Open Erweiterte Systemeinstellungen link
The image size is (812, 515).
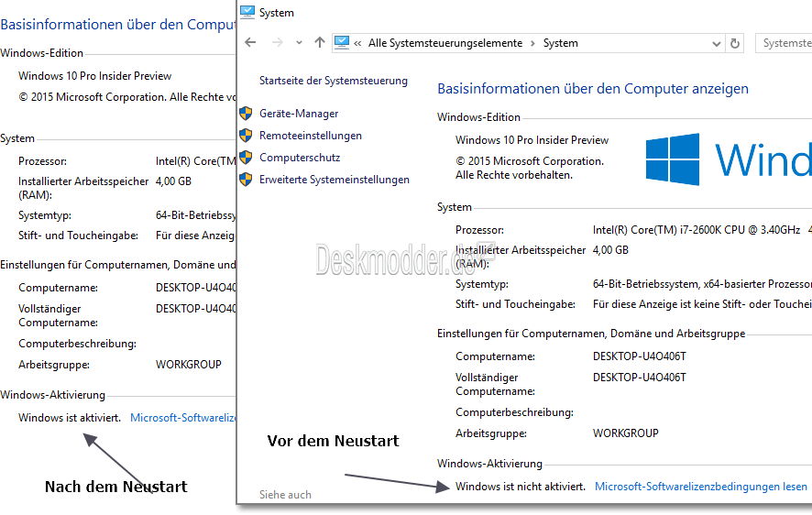click(335, 180)
